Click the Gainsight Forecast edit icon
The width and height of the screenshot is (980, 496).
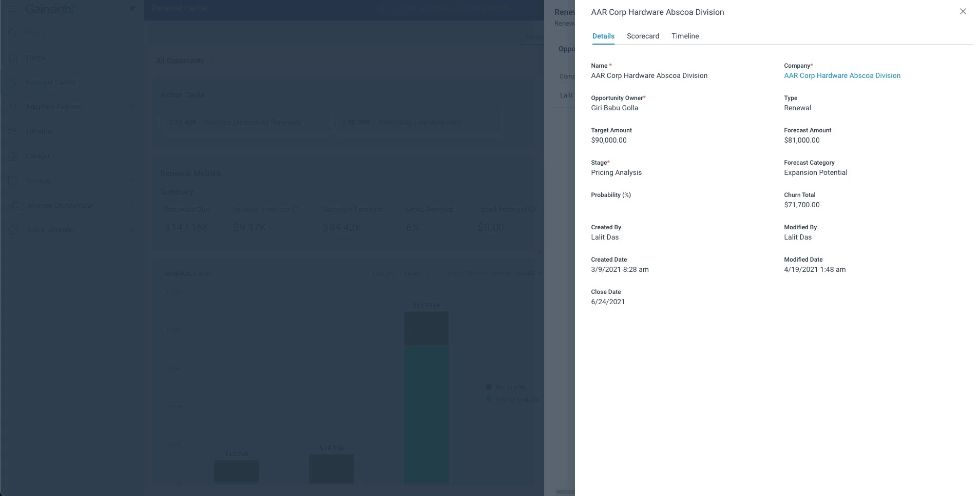tap(371, 227)
